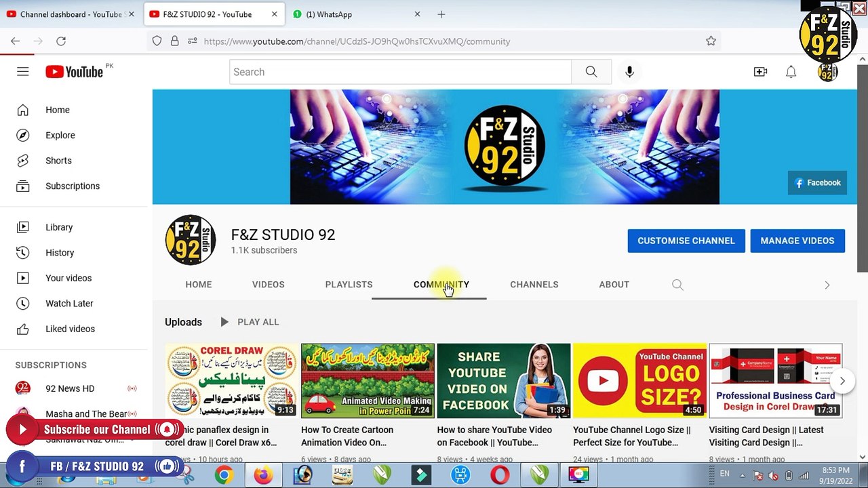This screenshot has height=488, width=868.
Task: Switch to the PLAYLISTS tab
Action: pos(349,285)
